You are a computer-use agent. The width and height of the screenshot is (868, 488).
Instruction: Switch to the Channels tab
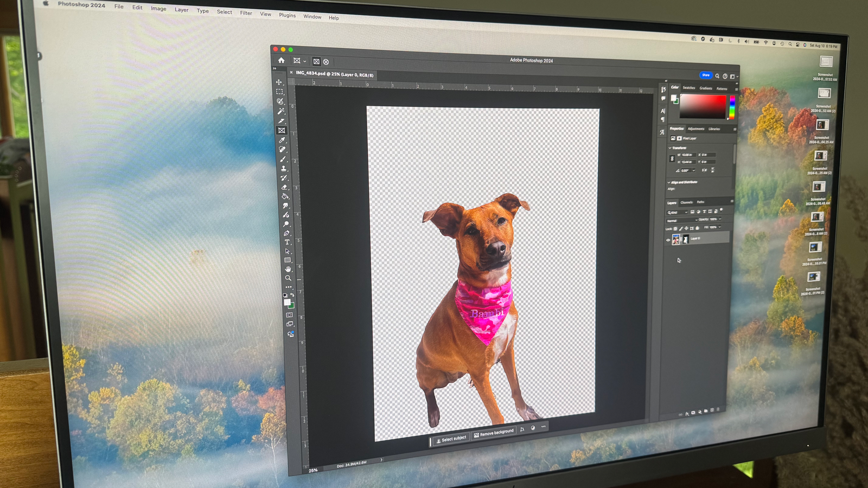click(686, 202)
